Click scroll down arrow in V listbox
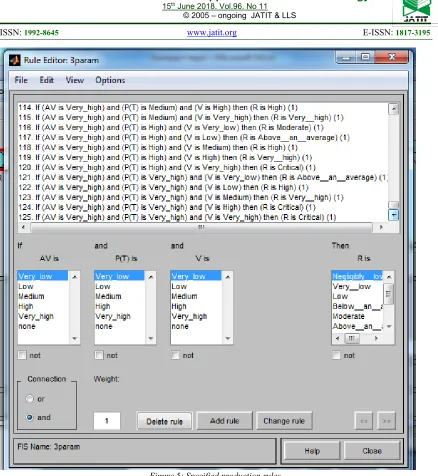Image resolution: width=438 pixels, height=476 pixels. click(x=228, y=338)
